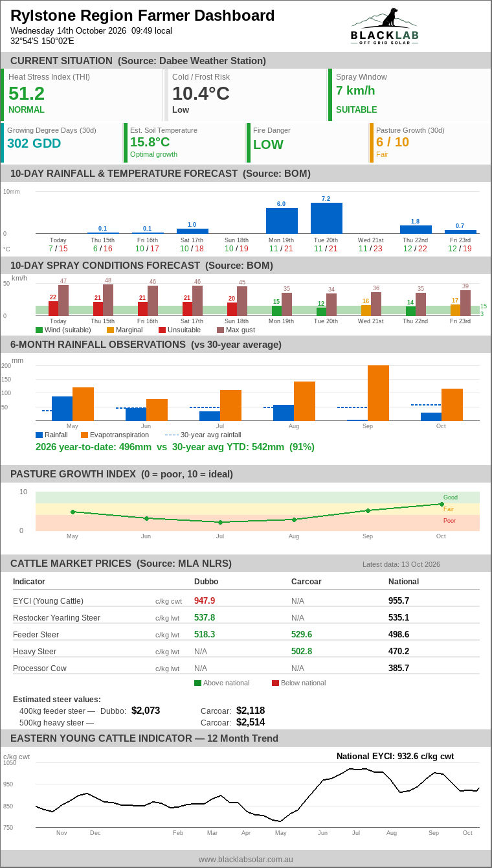
Task: Click the blue Rainfall legend swatch
Action: pyautogui.click(x=39, y=435)
